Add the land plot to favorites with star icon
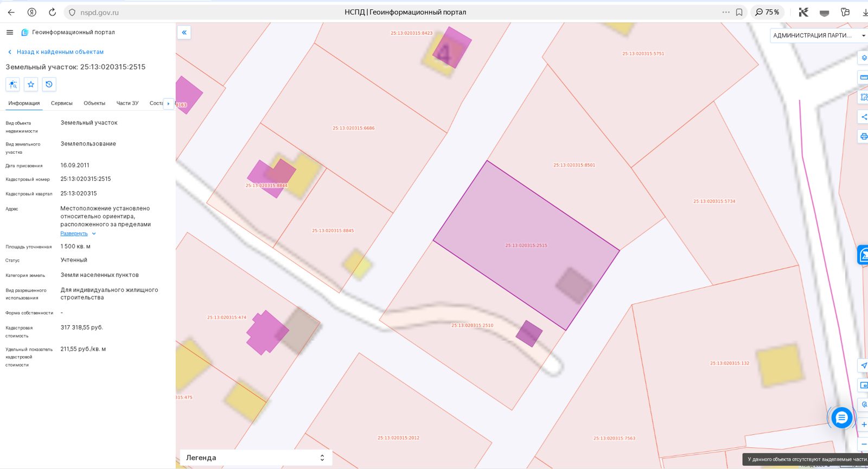 coord(31,84)
